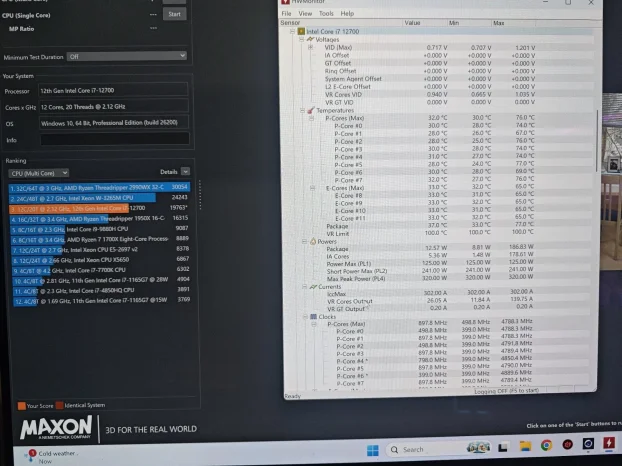Select the Core i7-7700K ranking entry

click(102, 270)
